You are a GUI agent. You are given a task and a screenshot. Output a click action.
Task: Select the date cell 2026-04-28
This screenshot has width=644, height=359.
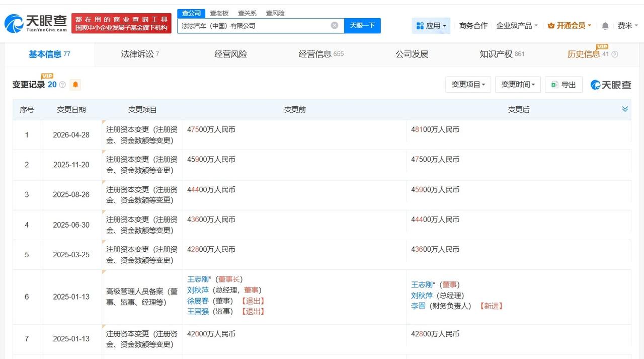click(71, 135)
